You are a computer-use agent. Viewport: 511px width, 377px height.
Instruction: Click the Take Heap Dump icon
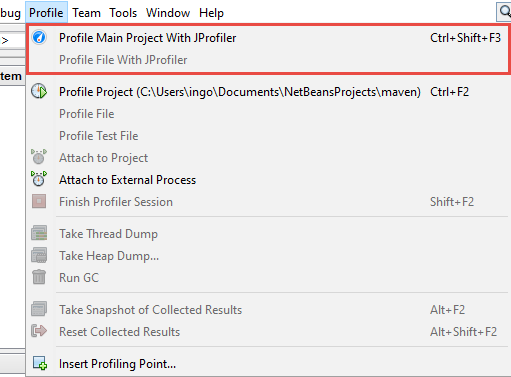click(x=39, y=255)
